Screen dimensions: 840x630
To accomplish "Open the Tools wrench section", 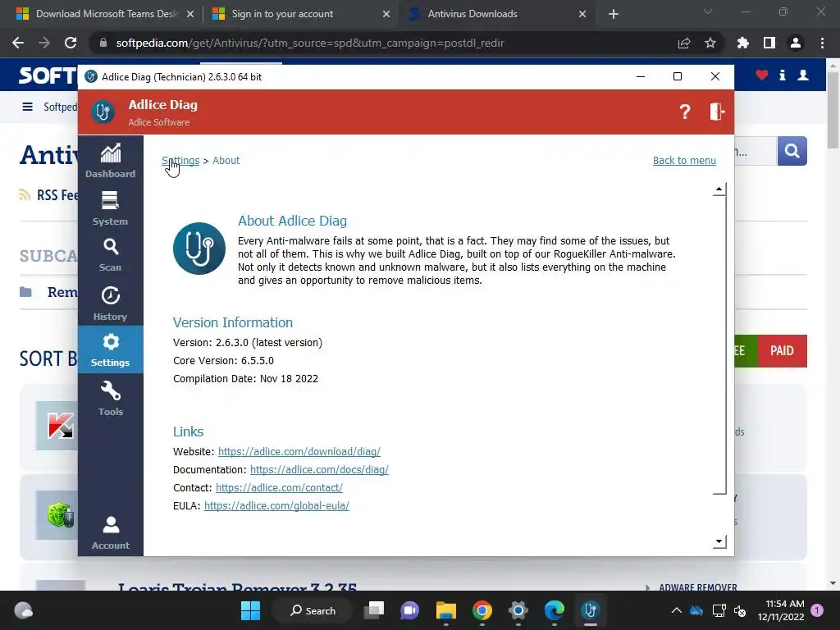I will [111, 398].
